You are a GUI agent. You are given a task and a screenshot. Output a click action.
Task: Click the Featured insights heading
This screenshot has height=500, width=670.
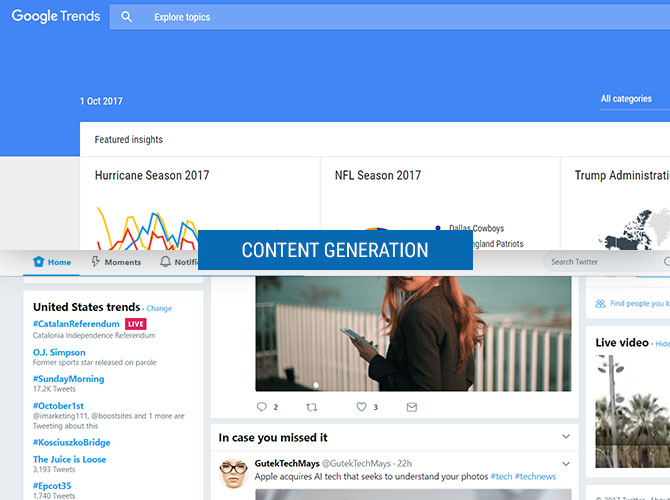point(129,140)
